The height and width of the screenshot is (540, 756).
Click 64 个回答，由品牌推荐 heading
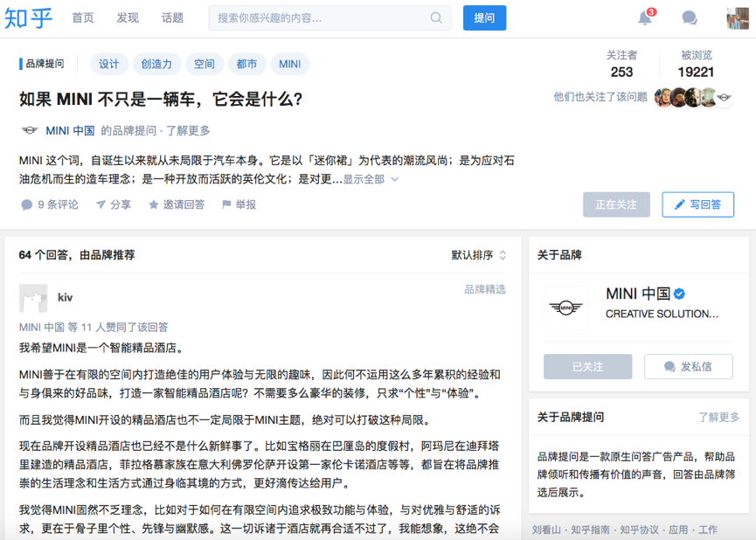(x=77, y=255)
